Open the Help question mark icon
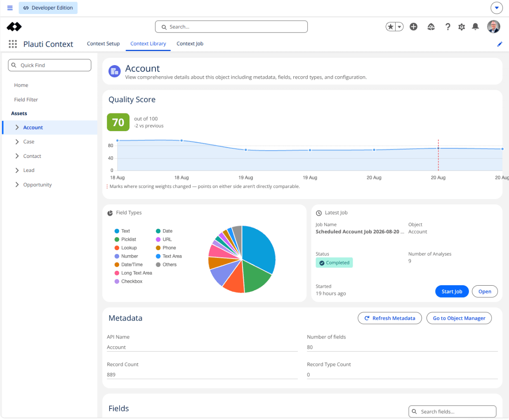509x420 pixels. [448, 27]
